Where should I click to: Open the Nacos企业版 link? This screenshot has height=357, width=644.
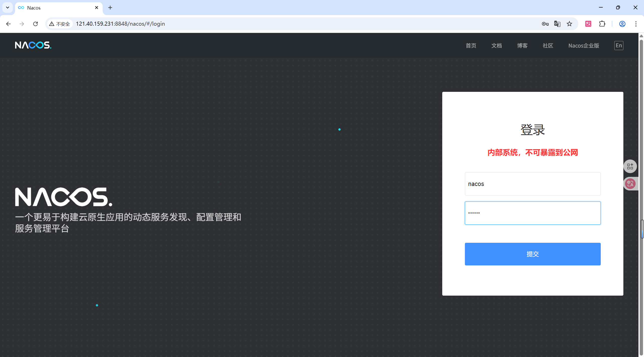(584, 46)
